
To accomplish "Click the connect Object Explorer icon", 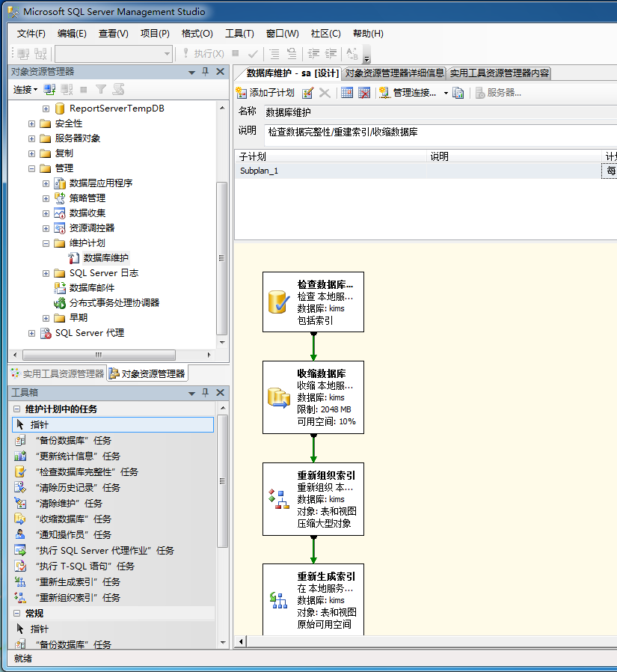I will (49, 90).
